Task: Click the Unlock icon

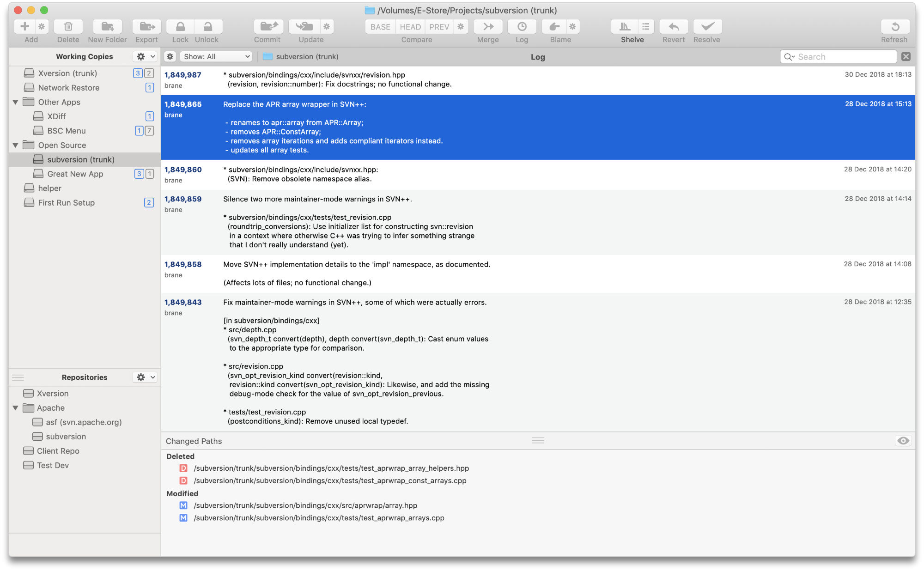Action: tap(208, 26)
